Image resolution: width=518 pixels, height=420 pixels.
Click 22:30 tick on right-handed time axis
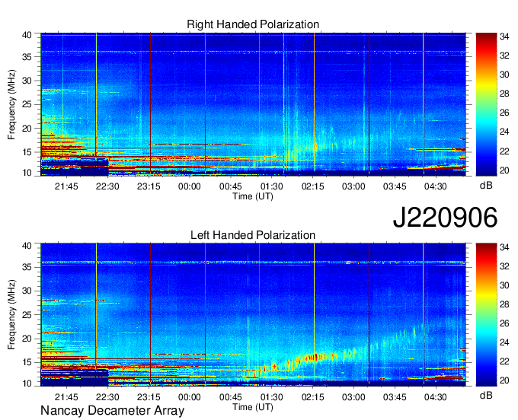107,186
